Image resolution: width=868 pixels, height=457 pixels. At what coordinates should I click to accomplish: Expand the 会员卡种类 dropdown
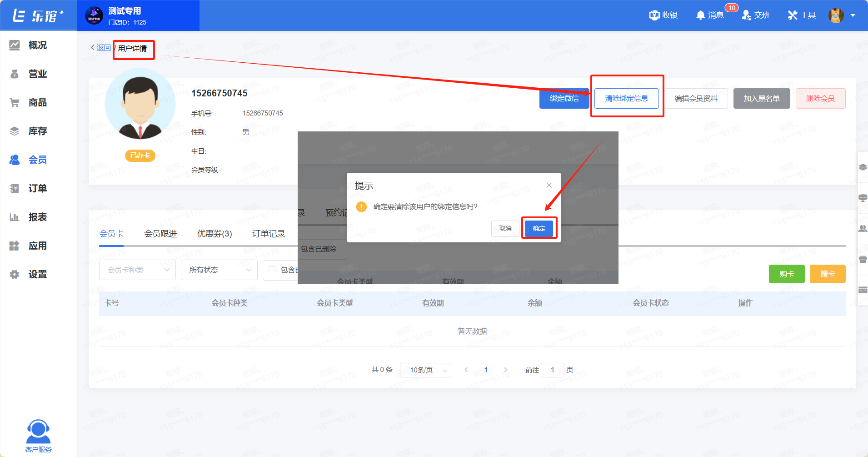click(137, 270)
